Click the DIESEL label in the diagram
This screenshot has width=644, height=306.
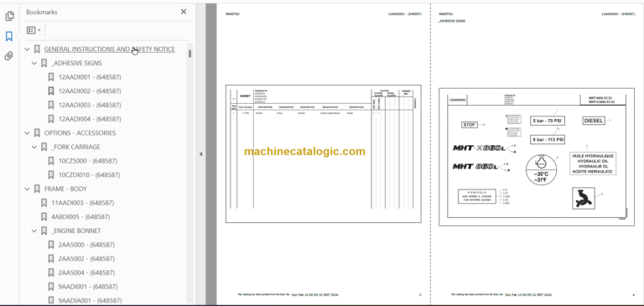(x=593, y=121)
